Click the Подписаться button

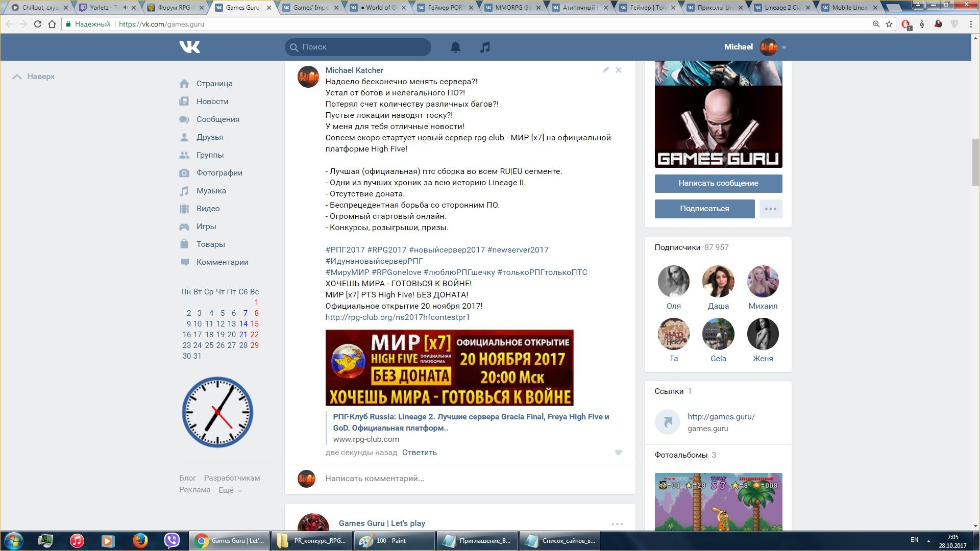[704, 209]
